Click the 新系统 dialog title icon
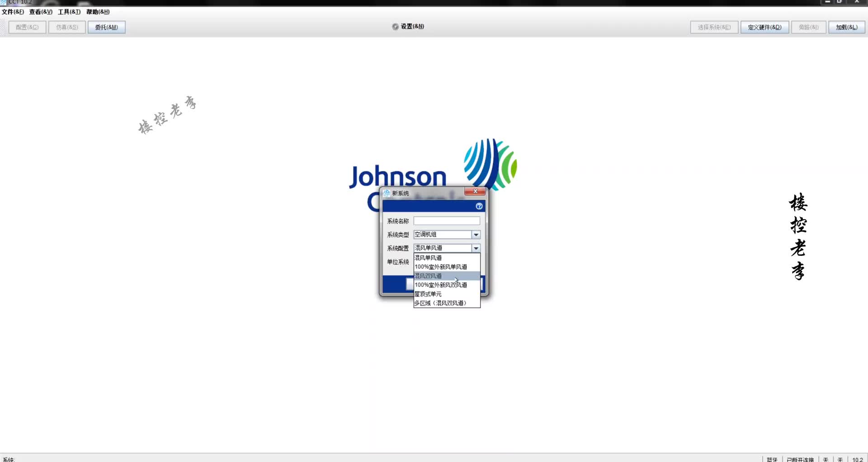This screenshot has height=462, width=868. (x=387, y=193)
